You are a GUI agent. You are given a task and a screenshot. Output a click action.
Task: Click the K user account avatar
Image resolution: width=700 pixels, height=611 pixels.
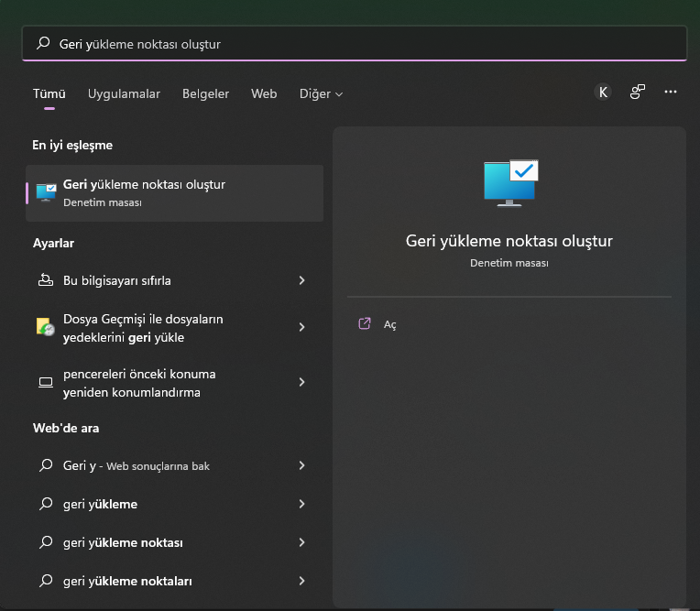tap(603, 92)
